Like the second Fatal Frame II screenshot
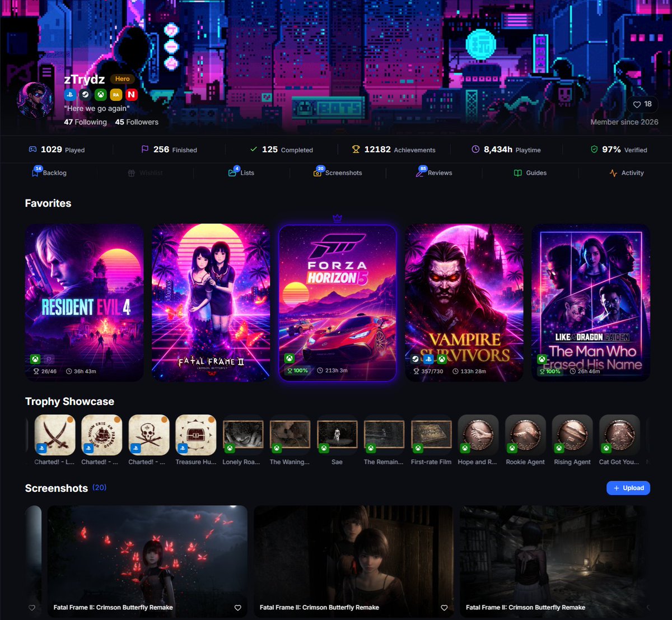 point(444,608)
